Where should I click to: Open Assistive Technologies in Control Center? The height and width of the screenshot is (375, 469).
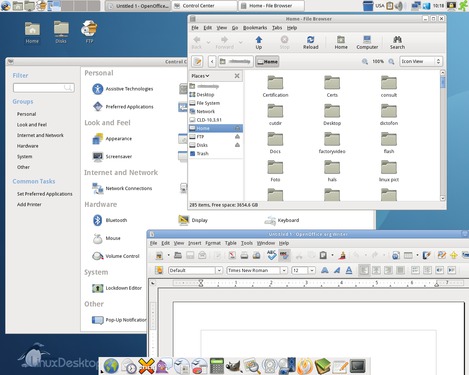pos(123,89)
